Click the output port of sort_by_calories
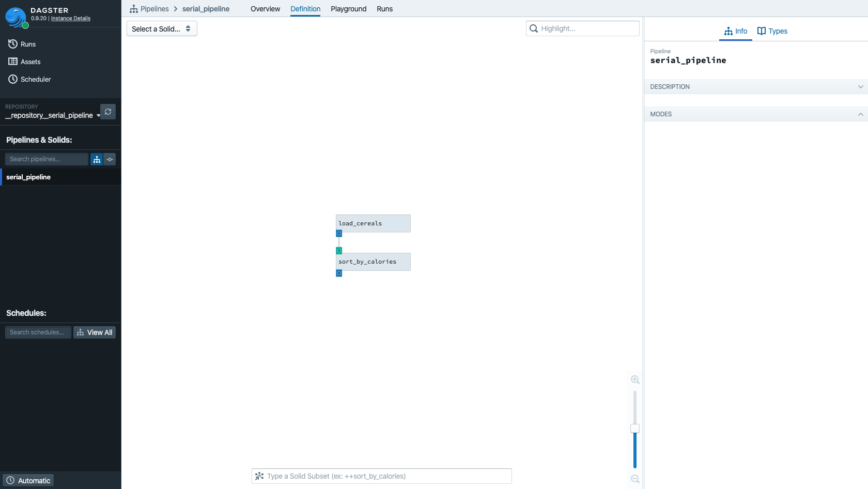The height and width of the screenshot is (489, 868). click(x=339, y=273)
